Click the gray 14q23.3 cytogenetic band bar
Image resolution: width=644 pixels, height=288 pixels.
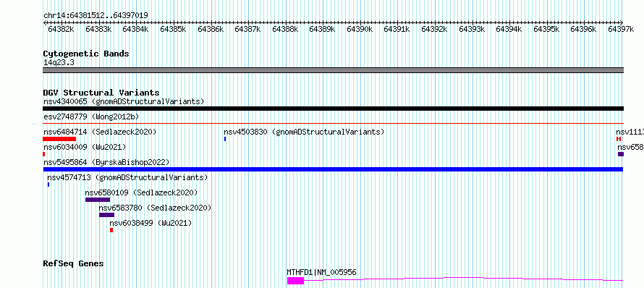pyautogui.click(x=333, y=70)
